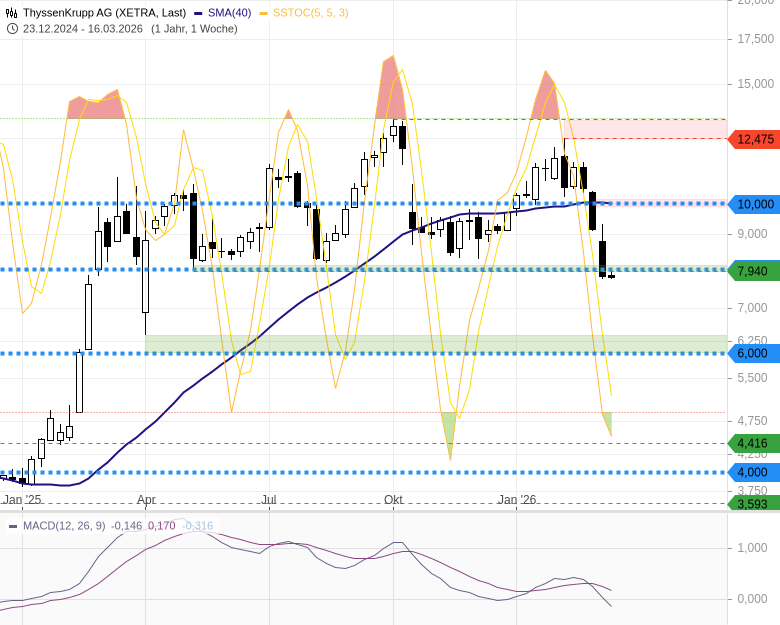Click the blue 4,000 price label

754,472
